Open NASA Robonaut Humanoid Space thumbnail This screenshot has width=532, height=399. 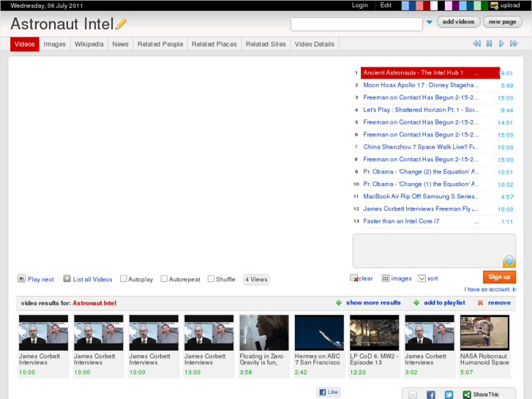point(484,333)
